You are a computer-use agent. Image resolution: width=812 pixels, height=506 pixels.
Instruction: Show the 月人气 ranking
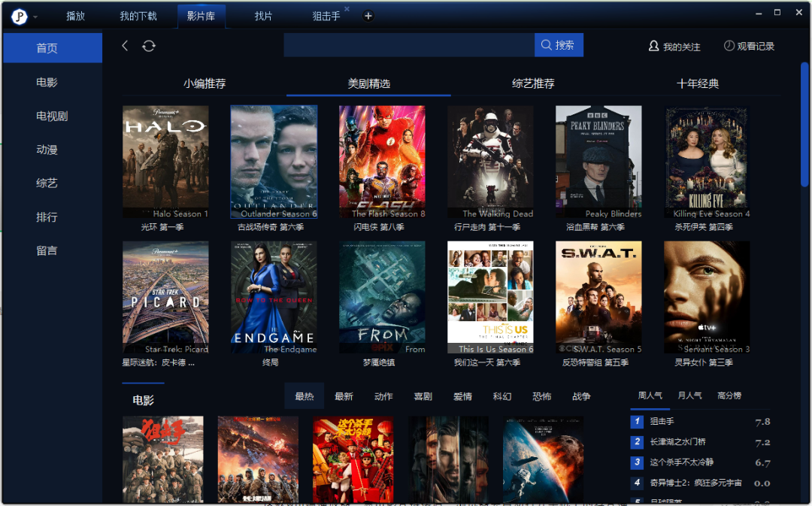[x=689, y=395]
